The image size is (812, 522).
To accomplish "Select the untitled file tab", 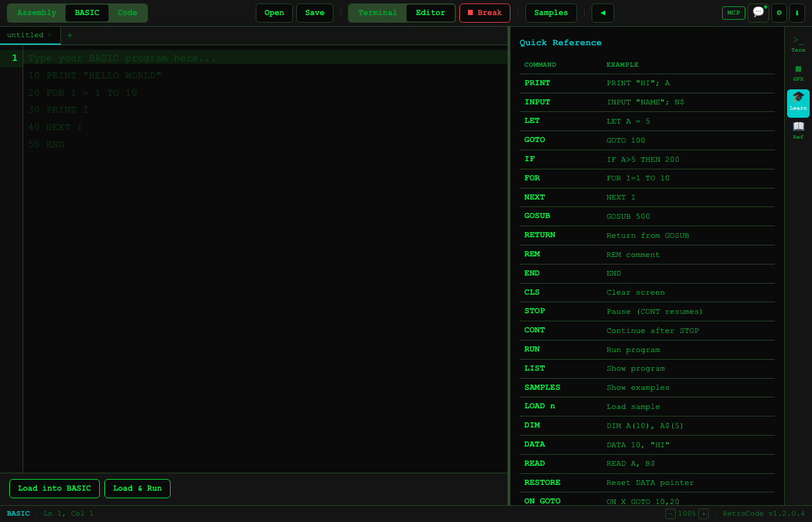I will click(x=26, y=35).
